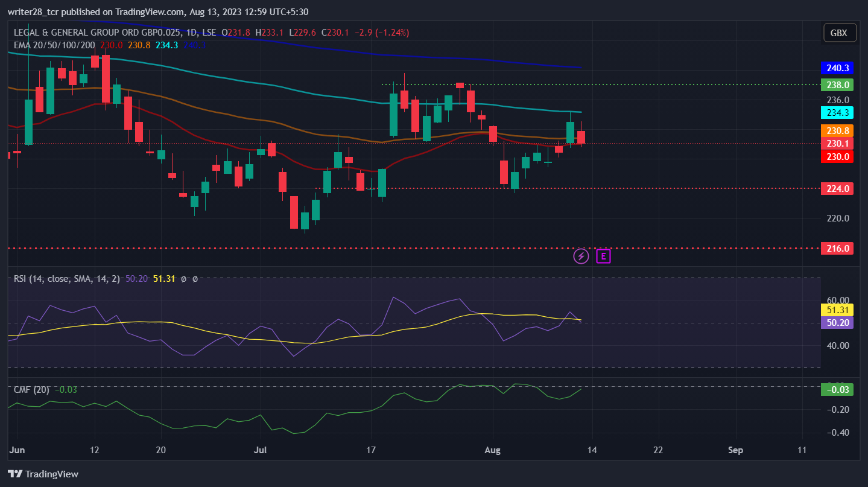Click the 22 date on time axis
The width and height of the screenshot is (868, 487).
click(658, 450)
